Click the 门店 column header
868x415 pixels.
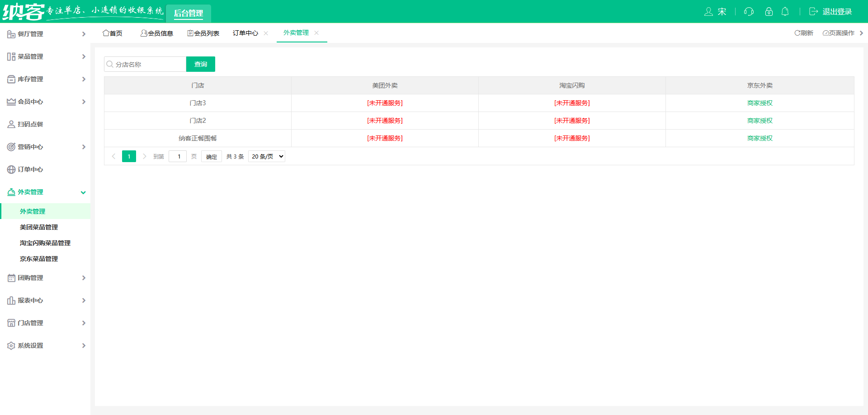click(x=198, y=85)
